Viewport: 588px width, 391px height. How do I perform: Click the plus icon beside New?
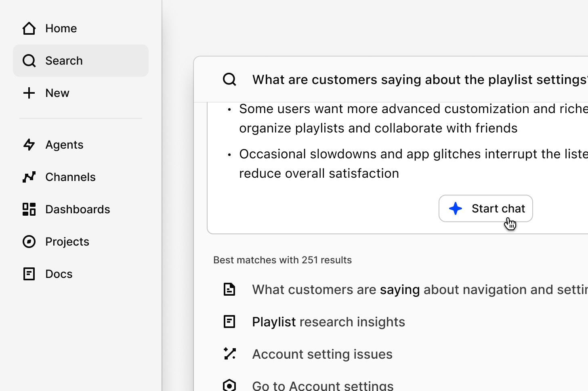29,93
